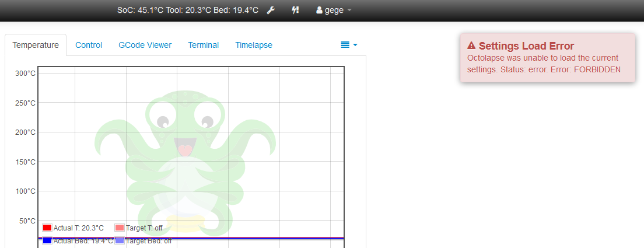This screenshot has height=248, width=644.
Task: Open the GCode Viewer tab
Action: coord(145,45)
